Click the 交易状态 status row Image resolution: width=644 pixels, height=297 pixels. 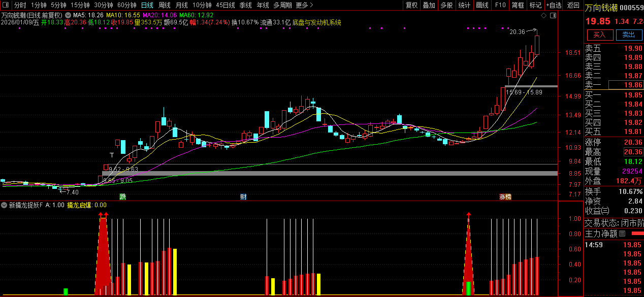pyautogui.click(x=614, y=222)
